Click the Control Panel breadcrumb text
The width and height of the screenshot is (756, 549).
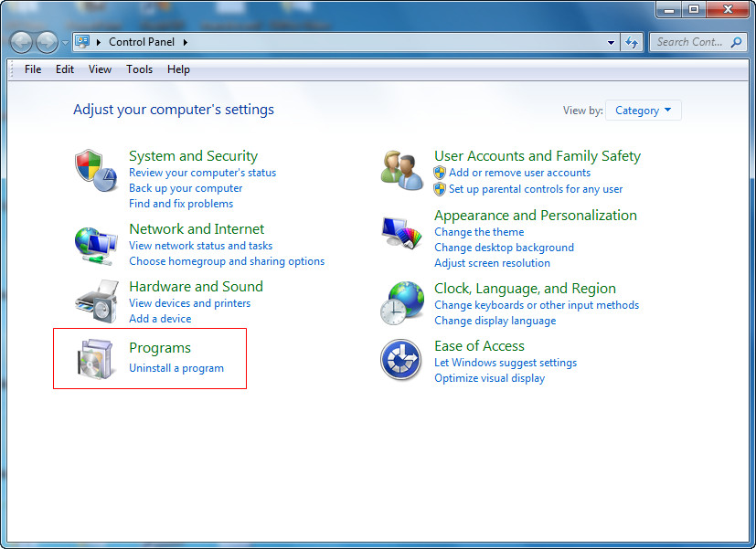(x=142, y=42)
